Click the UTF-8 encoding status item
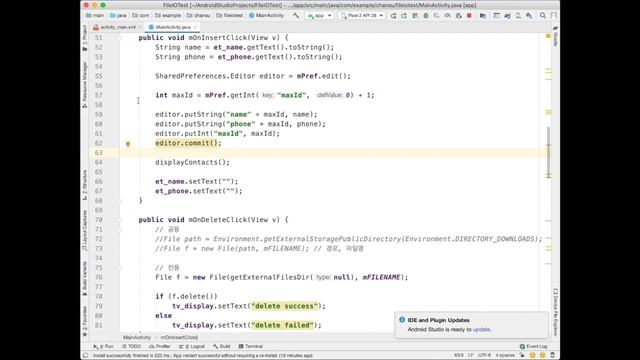Viewport: 640px width, 360px height. (x=484, y=356)
